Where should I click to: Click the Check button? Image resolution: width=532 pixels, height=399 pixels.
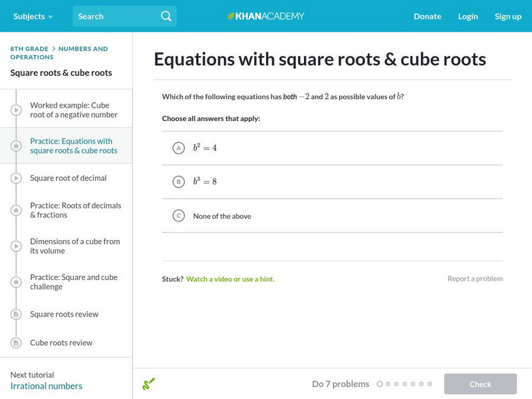tap(480, 384)
